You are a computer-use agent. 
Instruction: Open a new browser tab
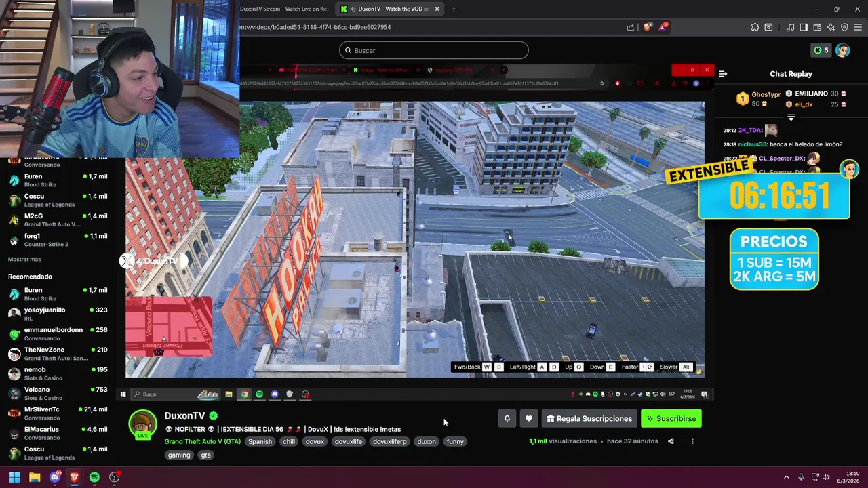454,9
